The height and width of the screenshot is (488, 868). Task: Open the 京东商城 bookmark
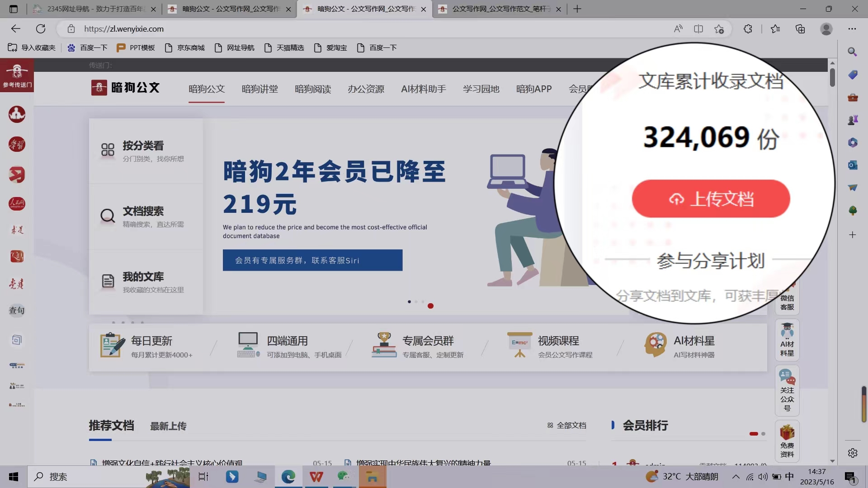point(184,47)
